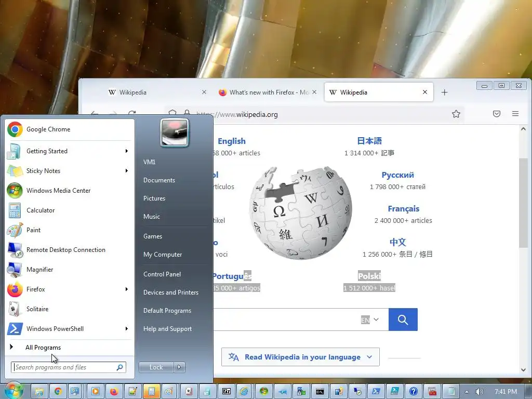Open a new Firefox tab

(x=445, y=92)
